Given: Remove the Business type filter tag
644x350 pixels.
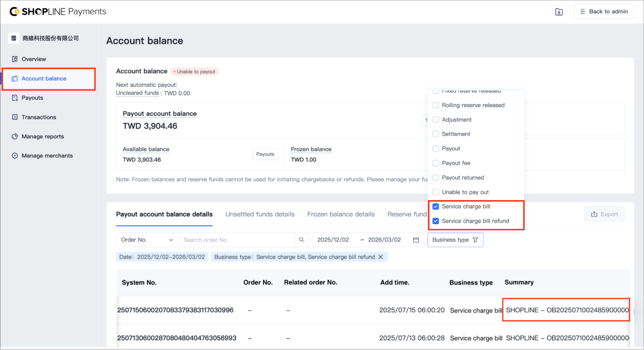Looking at the screenshot, I should 381,257.
